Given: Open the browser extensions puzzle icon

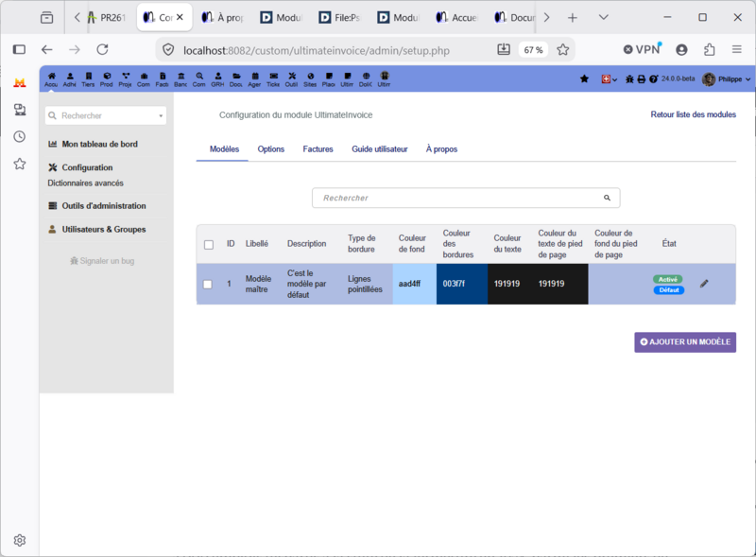Looking at the screenshot, I should pos(710,50).
